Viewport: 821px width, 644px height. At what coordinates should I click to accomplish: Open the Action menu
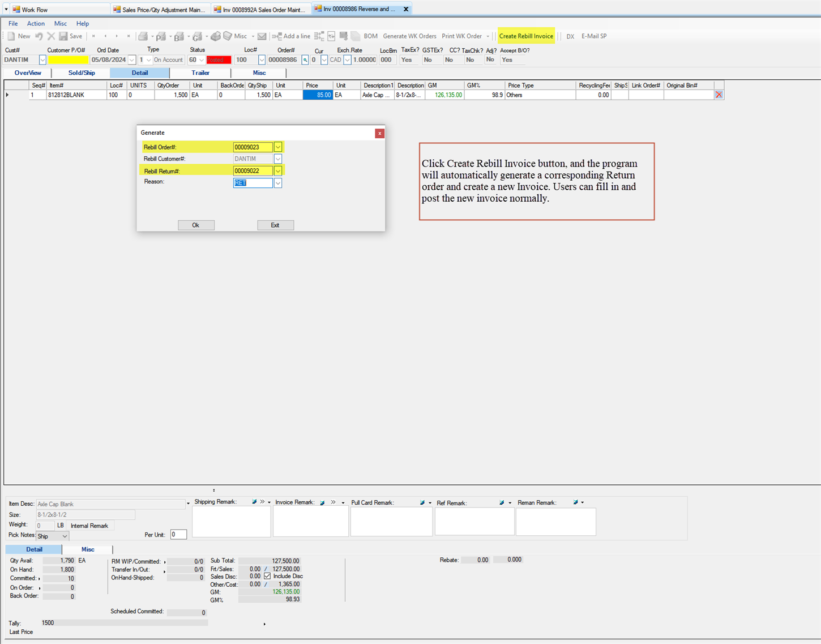36,23
